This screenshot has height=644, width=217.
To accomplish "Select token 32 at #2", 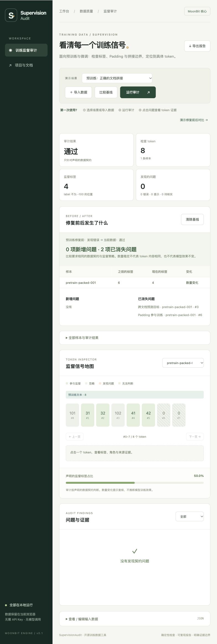I will coord(103,415).
